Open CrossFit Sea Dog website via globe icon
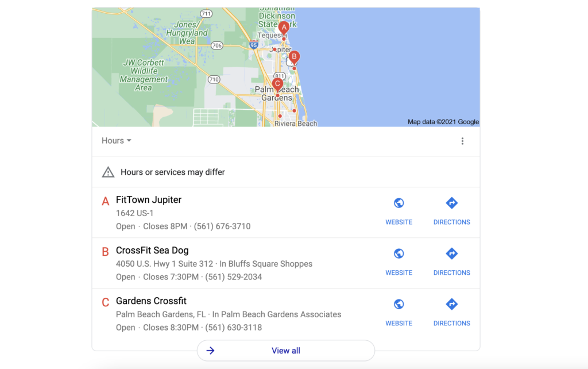The width and height of the screenshot is (588, 369). point(399,253)
